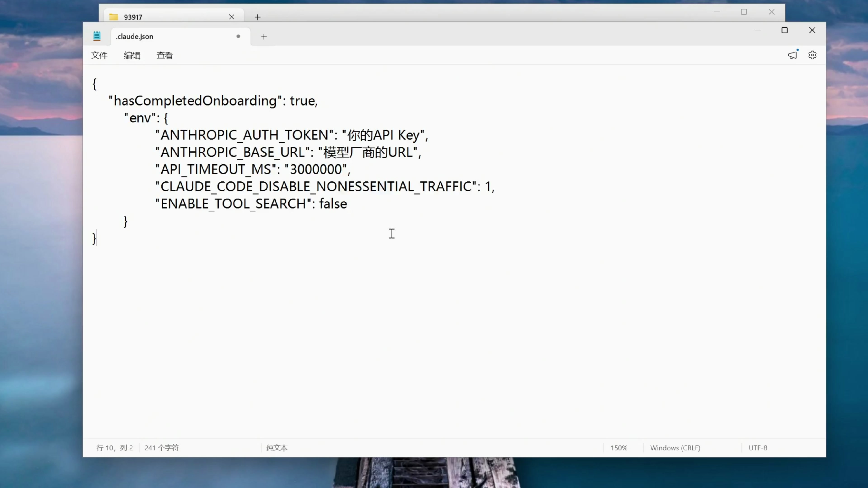Click unsaved dot on .claude.json tab
Viewport: 868px width, 488px height.
tap(238, 36)
